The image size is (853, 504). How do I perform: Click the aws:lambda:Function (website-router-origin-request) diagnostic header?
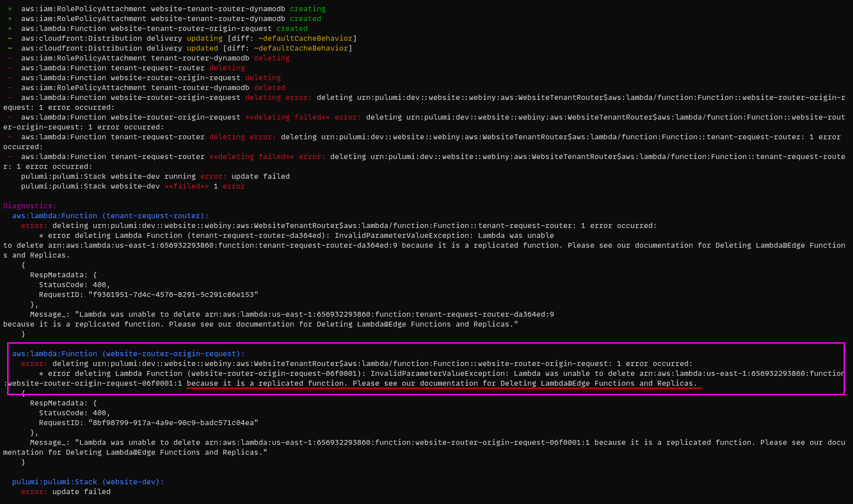(x=128, y=353)
